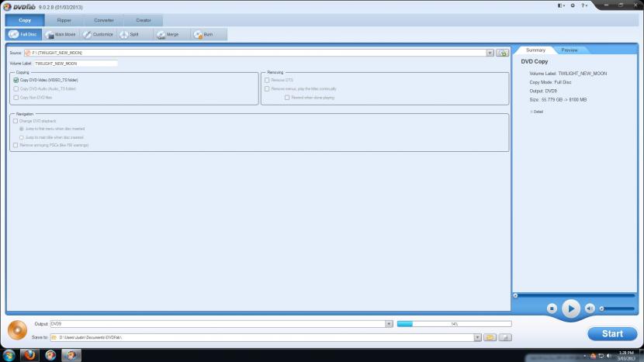Toggle Copy DVD-Video (VIDEO_TS folder) checkbox
644x362 pixels.
coord(16,80)
